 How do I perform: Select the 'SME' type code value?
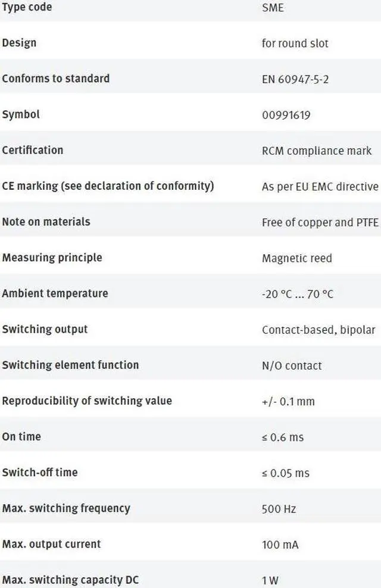tap(273, 8)
